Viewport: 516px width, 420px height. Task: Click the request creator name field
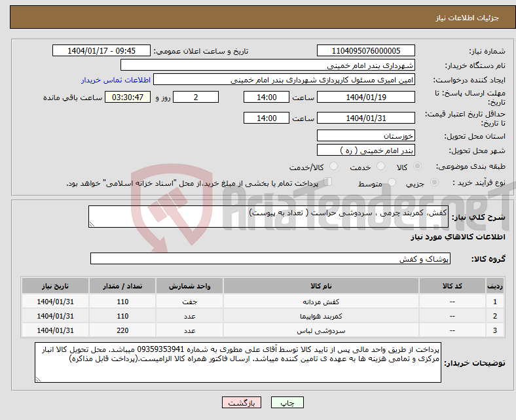(x=284, y=80)
